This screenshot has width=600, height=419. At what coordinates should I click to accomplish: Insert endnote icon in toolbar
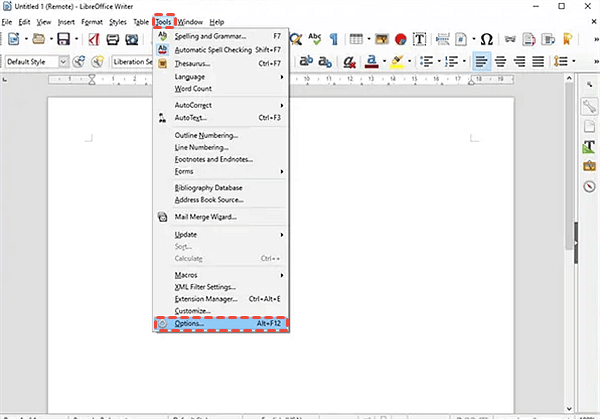coord(548,39)
